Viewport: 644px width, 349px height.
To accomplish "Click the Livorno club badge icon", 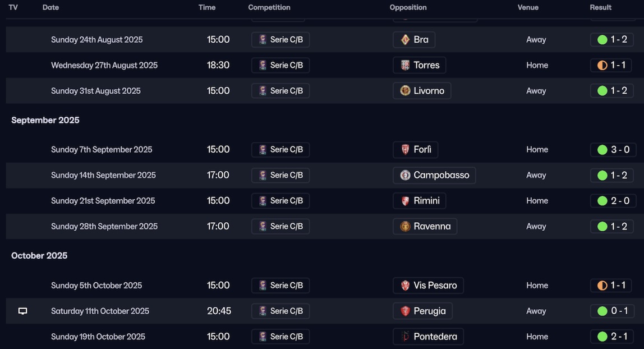I will point(405,91).
